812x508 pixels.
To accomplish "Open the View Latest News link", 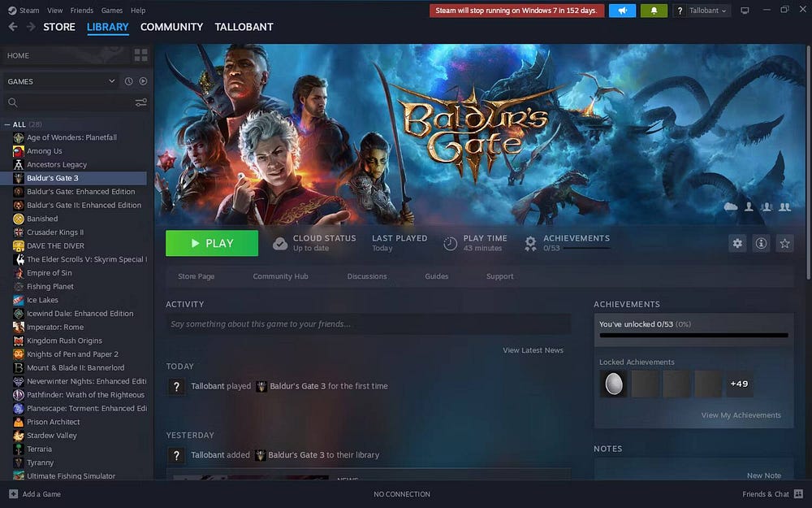I will [533, 350].
